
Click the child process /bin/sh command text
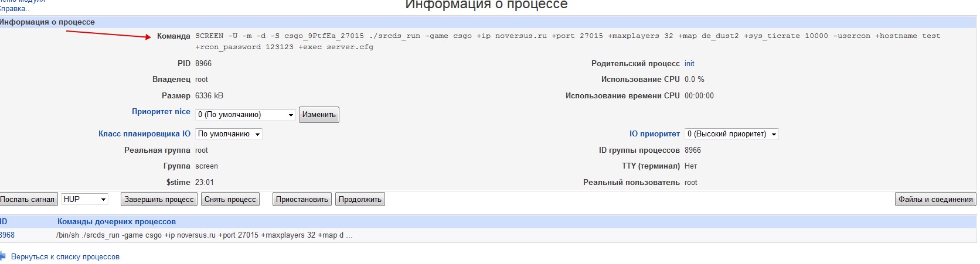pos(204,235)
